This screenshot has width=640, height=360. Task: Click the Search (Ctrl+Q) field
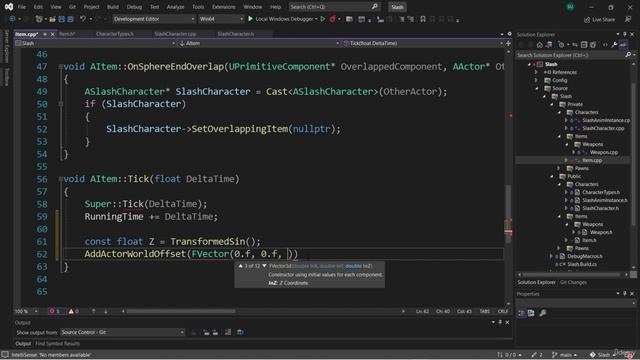coord(334,7)
